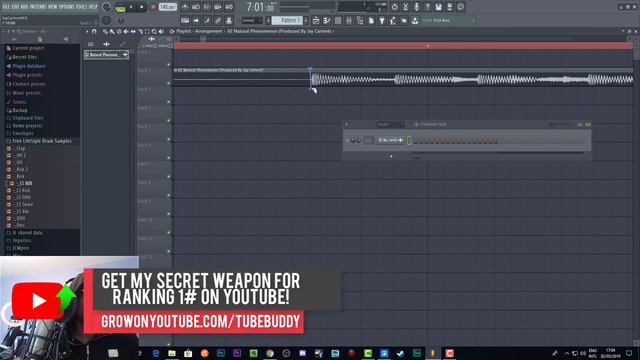Screen dimensions: 640x360
Task: Click the channel name button in Channel rack
Action: tap(390, 140)
